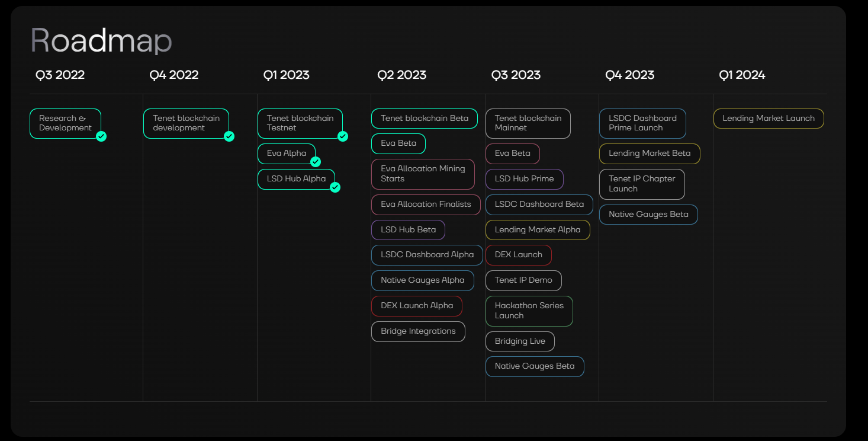The width and height of the screenshot is (868, 441).
Task: Select the Hackathon Series Launch milestone
Action: 529,311
